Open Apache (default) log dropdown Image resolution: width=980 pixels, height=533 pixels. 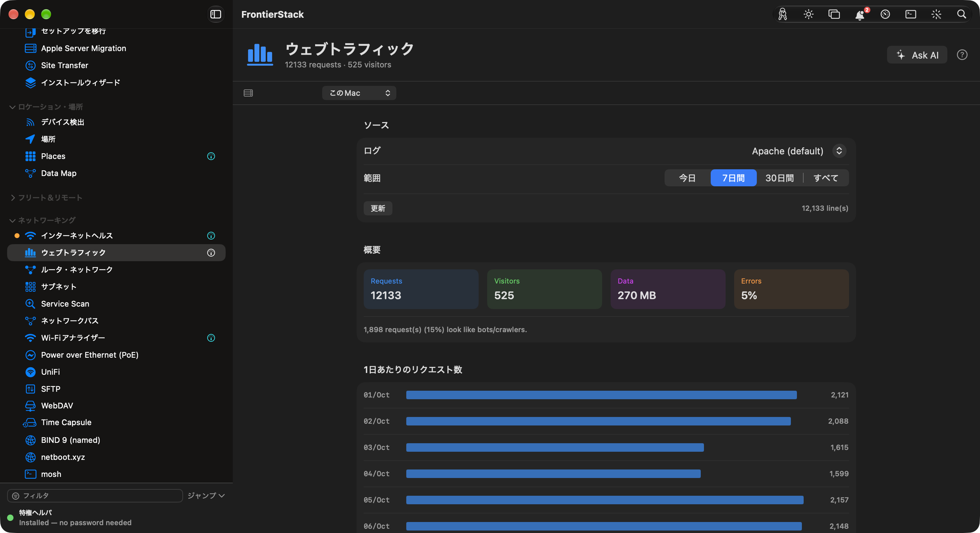(799, 152)
